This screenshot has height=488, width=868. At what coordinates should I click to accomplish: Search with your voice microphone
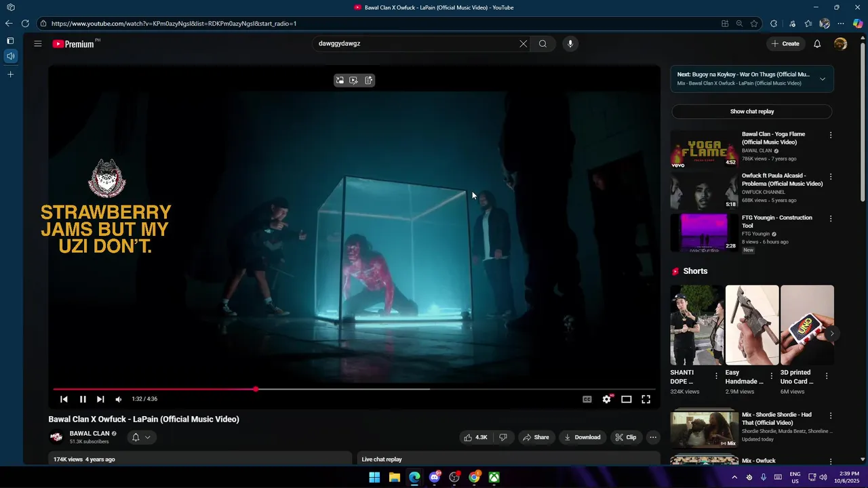click(570, 43)
